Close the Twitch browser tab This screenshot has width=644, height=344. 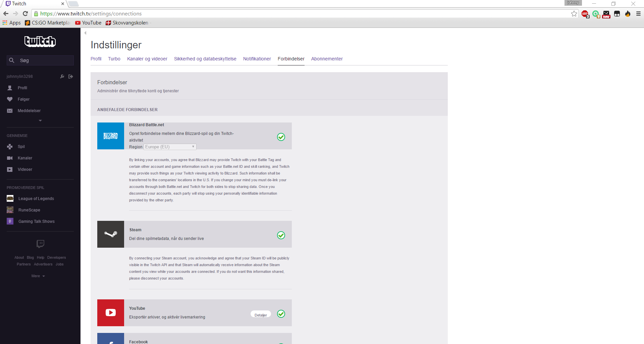coord(63,4)
